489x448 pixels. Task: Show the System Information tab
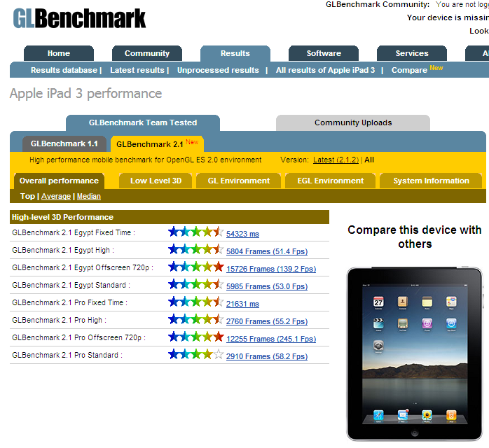click(x=431, y=181)
